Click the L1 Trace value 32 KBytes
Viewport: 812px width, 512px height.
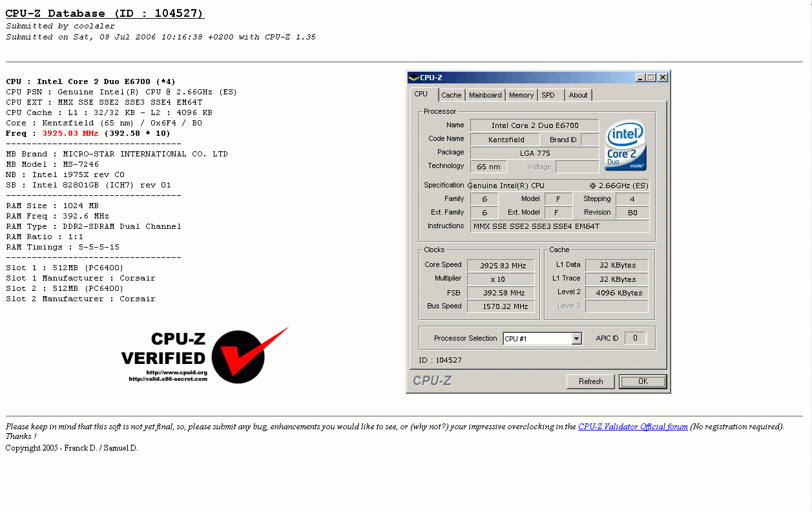[x=617, y=279]
